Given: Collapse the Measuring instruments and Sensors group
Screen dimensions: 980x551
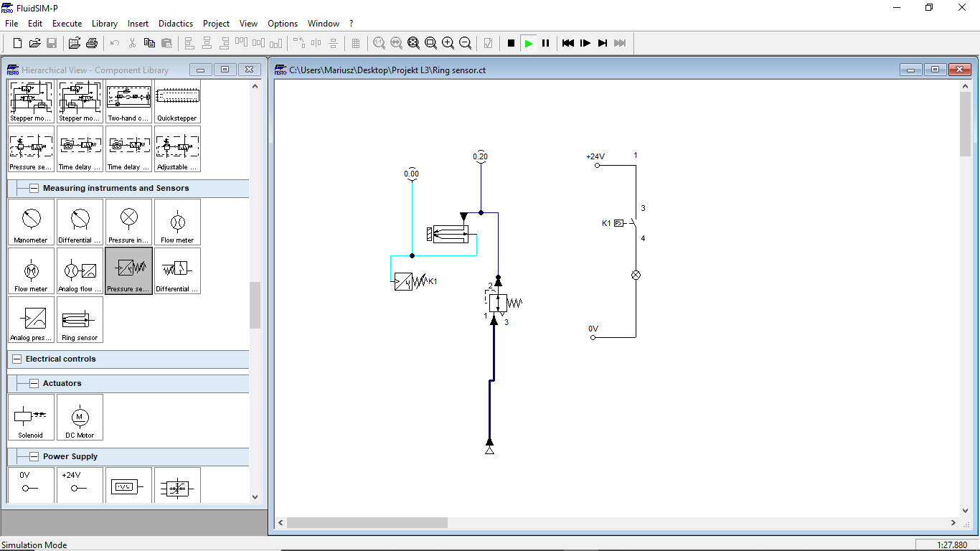Looking at the screenshot, I should tap(34, 188).
